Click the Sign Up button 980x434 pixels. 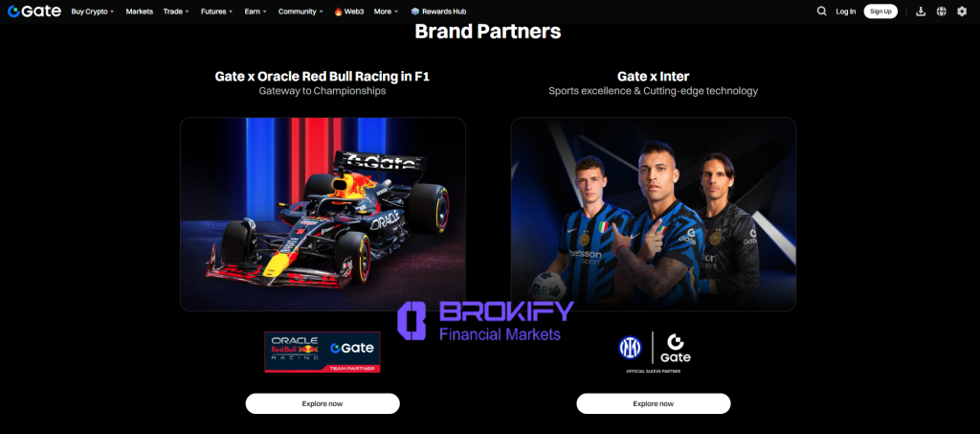coord(880,11)
